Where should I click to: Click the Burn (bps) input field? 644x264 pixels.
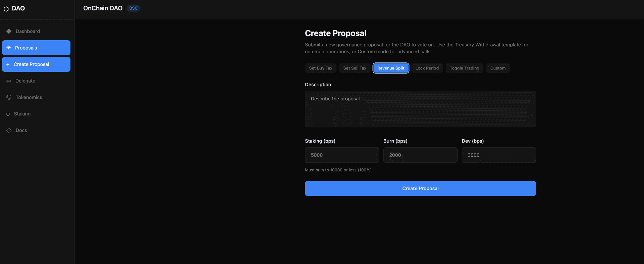(x=420, y=155)
